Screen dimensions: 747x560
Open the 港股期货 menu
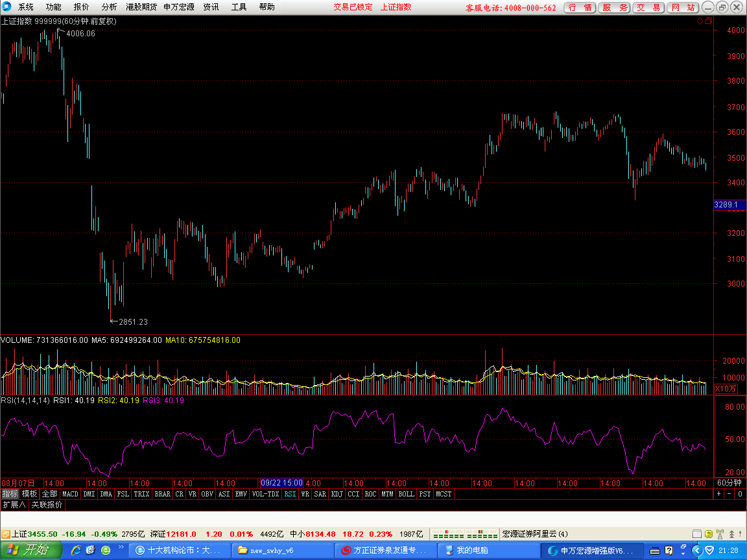pyautogui.click(x=141, y=7)
